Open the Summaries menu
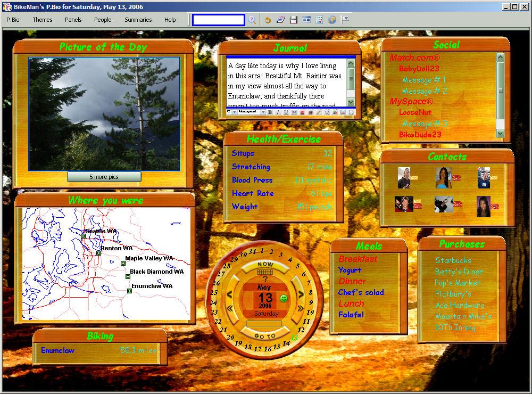 coord(138,20)
